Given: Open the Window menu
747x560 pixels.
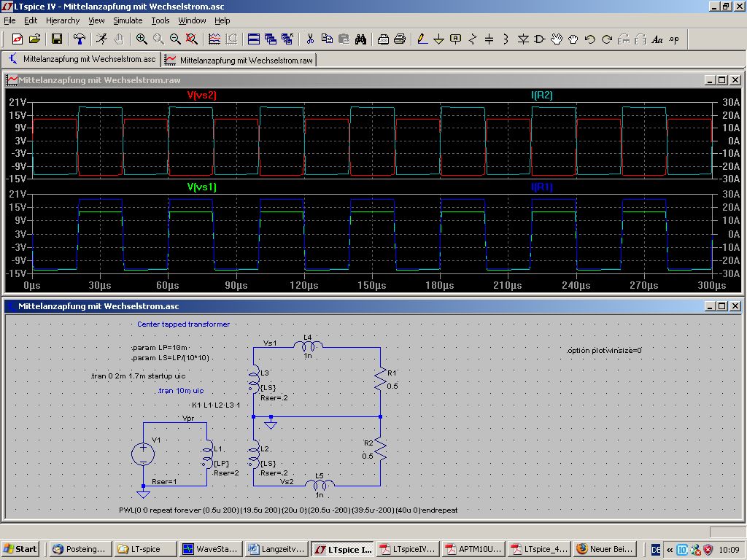Looking at the screenshot, I should click(192, 20).
